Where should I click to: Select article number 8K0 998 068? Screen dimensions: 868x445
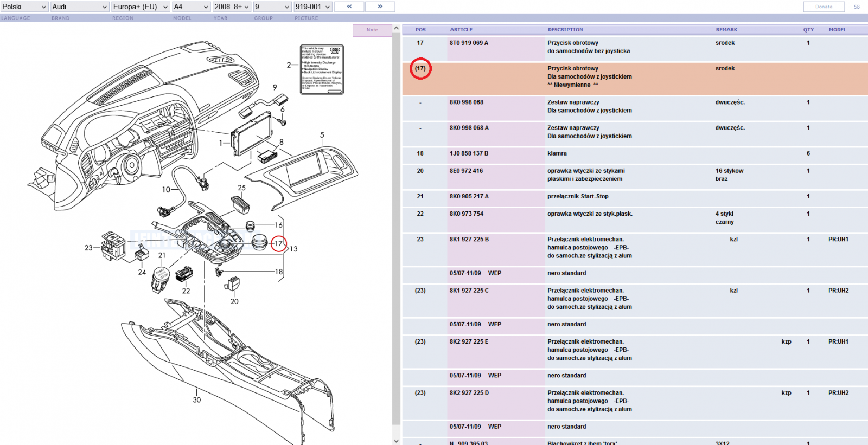click(467, 102)
